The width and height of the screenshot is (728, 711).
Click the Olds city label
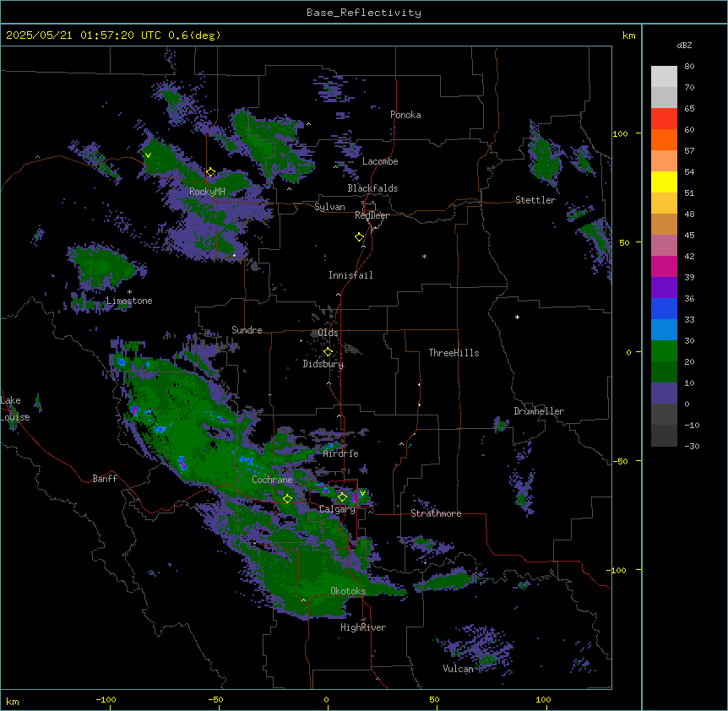(328, 333)
